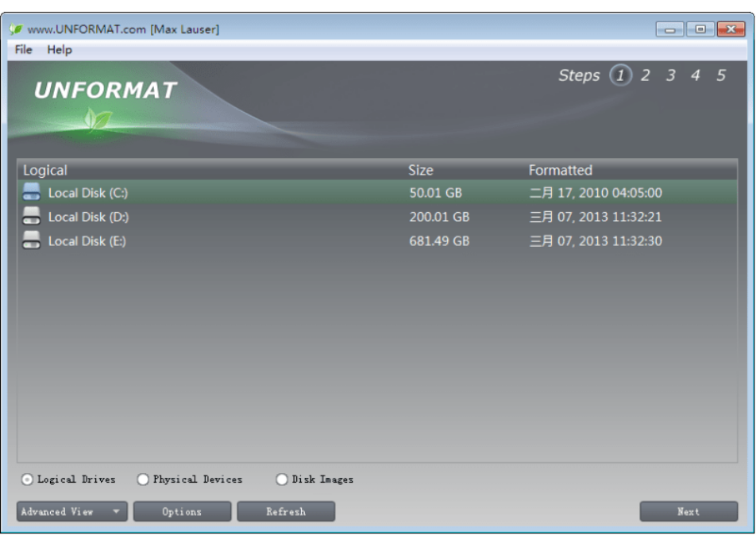Viewport: 756px width, 535px height.
Task: Open the Advanced View dropdown
Action: point(72,511)
